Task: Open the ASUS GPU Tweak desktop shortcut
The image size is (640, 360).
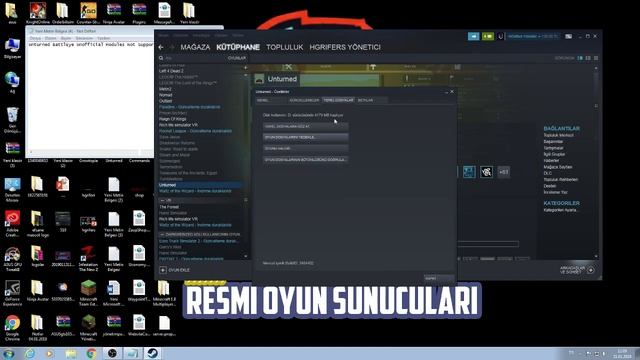Action: click(12, 257)
